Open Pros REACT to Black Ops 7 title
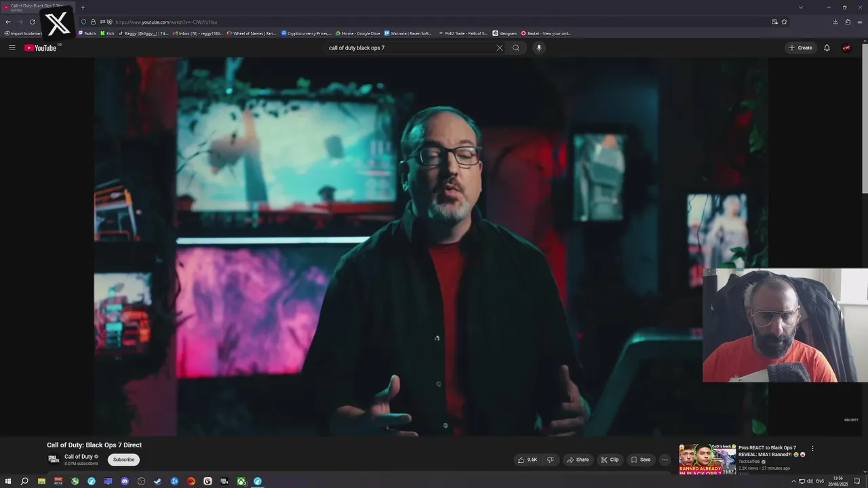Image resolution: width=868 pixels, height=488 pixels. pyautogui.click(x=770, y=451)
